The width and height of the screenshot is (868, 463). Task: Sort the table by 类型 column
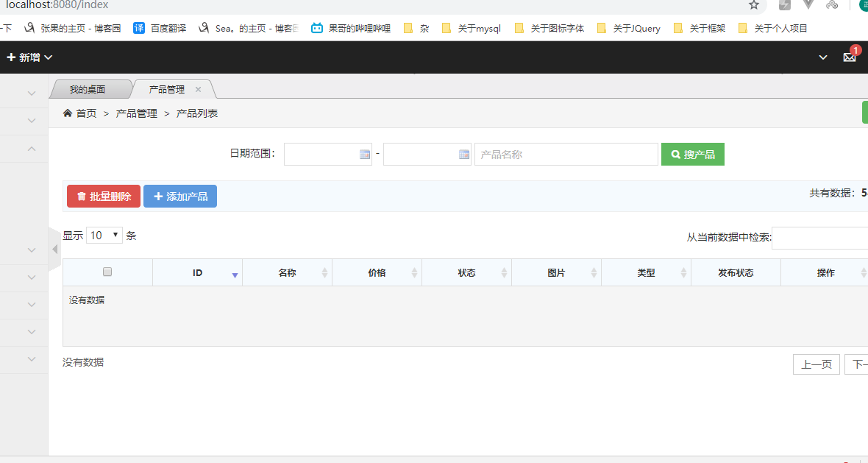click(x=646, y=272)
